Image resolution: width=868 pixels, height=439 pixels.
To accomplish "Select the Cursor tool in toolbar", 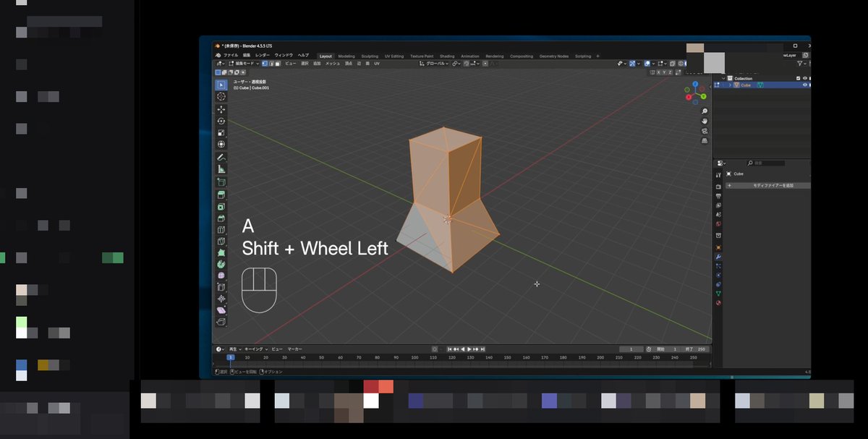I will coord(221,96).
